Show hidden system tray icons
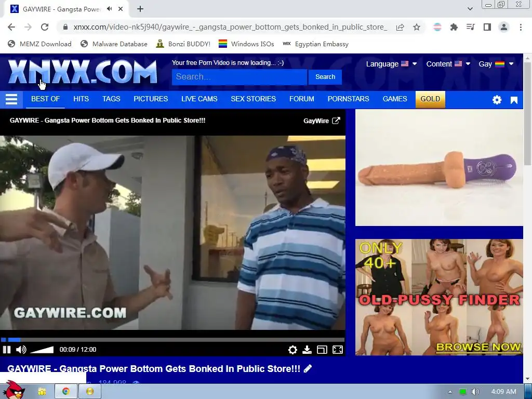 [x=450, y=392]
